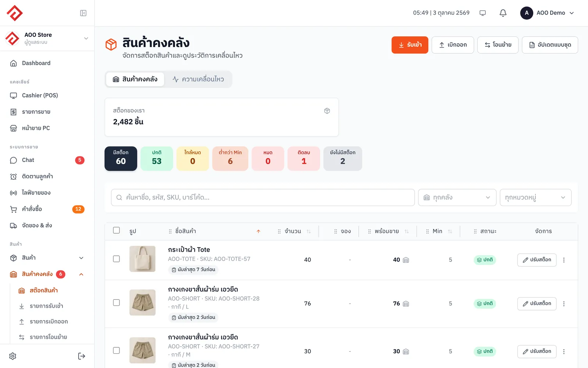
Task: Click ปรับสต็อก for AOO-SHORT-28
Action: coord(537,304)
